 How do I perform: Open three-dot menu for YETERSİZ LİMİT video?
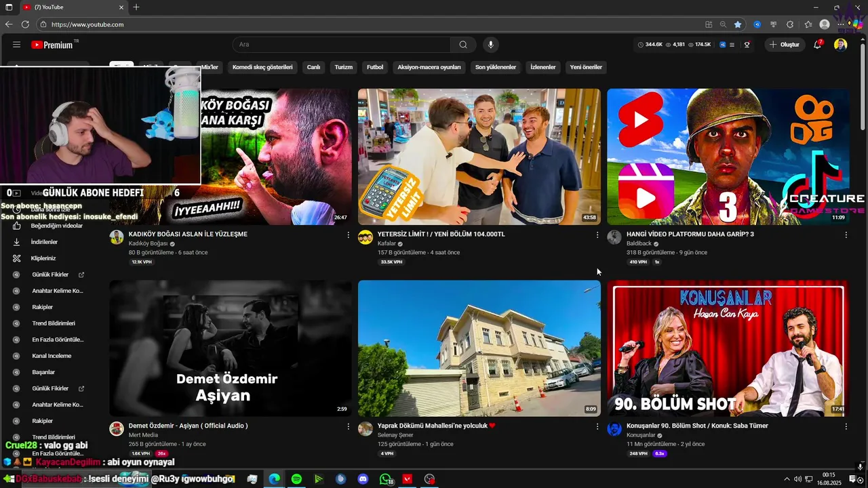(x=597, y=235)
